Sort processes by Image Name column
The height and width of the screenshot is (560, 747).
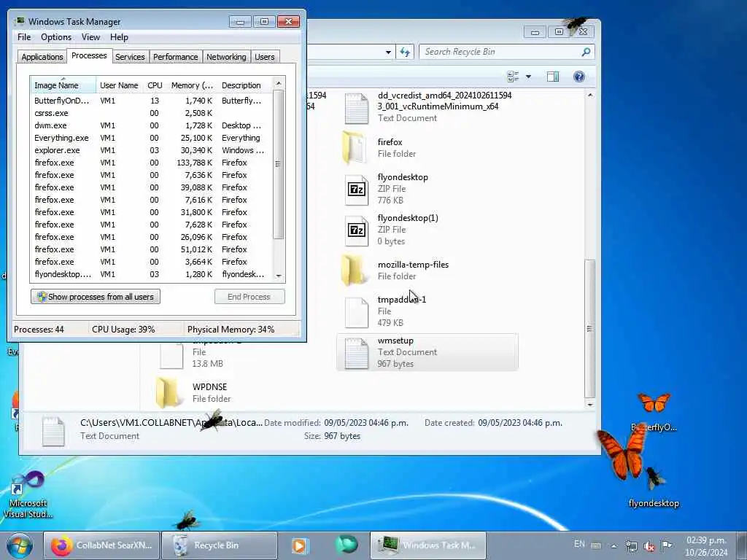(63, 85)
